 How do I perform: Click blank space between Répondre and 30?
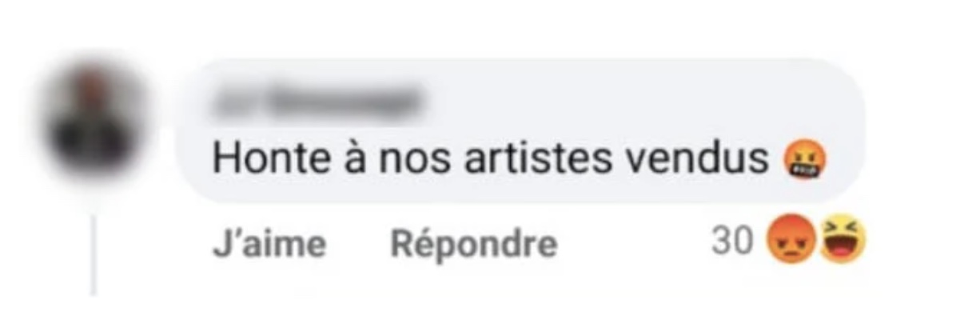tap(633, 244)
